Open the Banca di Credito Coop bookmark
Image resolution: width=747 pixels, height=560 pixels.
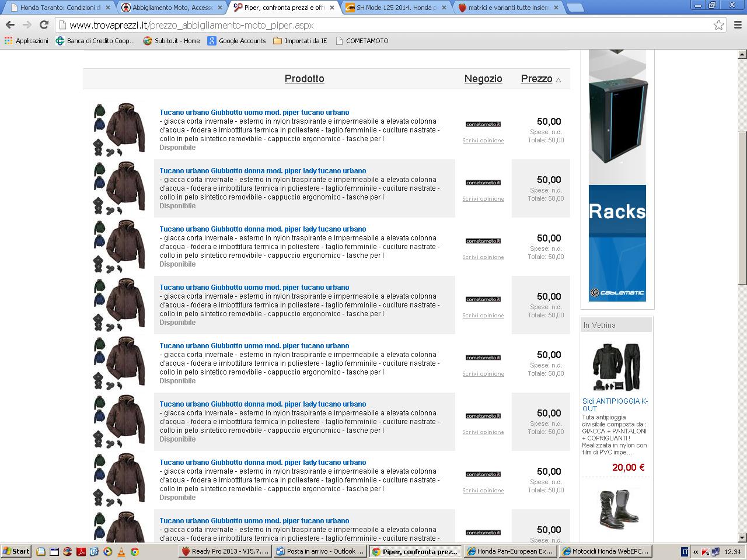pyautogui.click(x=95, y=41)
